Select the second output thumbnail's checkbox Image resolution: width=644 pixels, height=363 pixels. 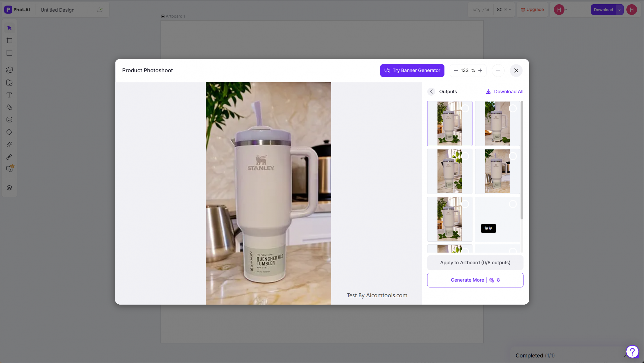tap(512, 108)
